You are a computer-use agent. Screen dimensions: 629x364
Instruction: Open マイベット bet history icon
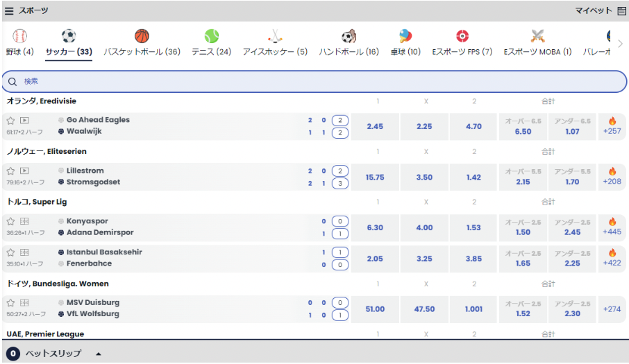point(621,11)
